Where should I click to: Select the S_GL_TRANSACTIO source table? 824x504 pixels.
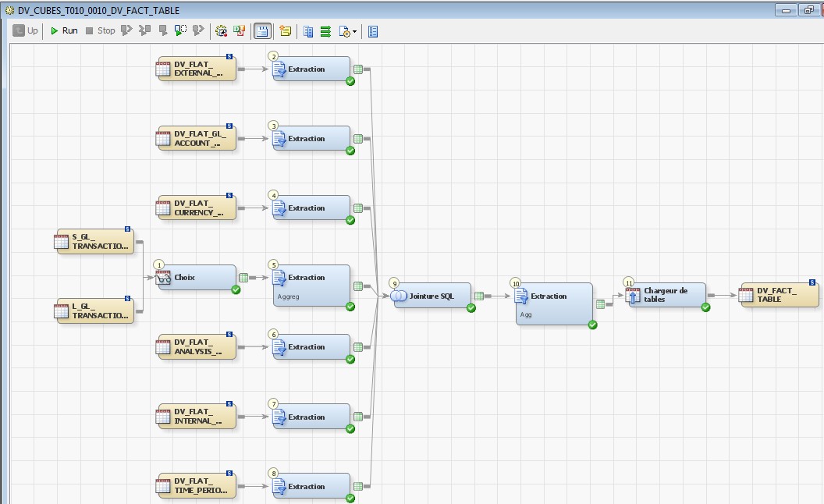point(94,241)
